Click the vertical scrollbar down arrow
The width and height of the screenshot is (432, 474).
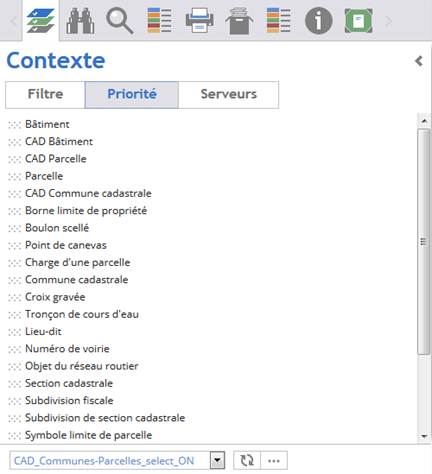[424, 436]
